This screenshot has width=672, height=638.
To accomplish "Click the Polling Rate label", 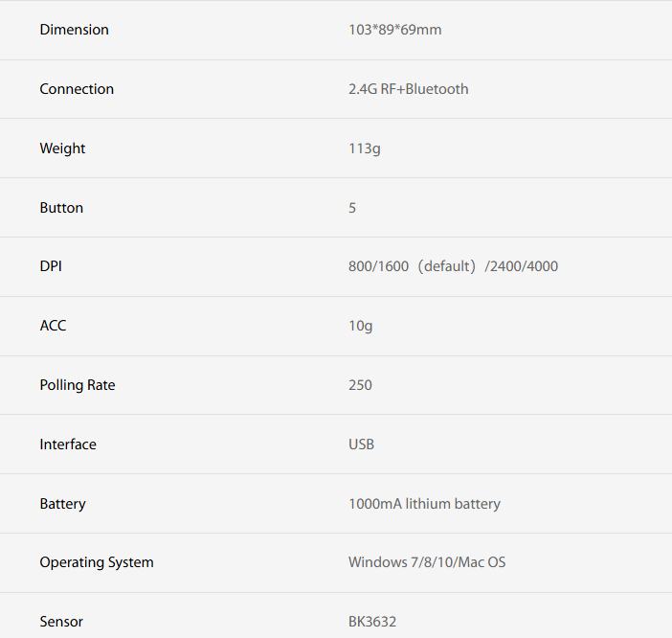I will [x=77, y=385].
